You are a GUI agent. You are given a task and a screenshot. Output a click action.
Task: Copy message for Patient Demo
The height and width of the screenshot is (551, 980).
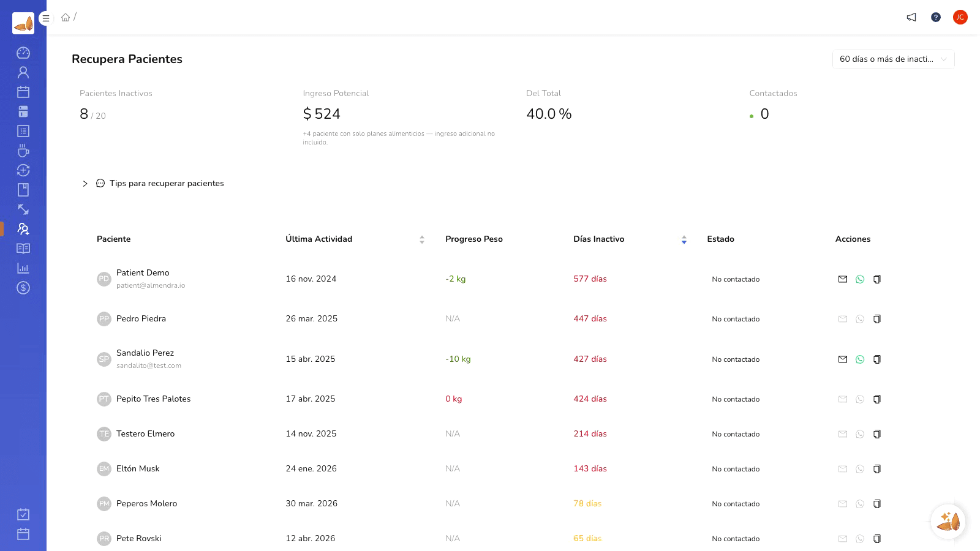point(877,279)
